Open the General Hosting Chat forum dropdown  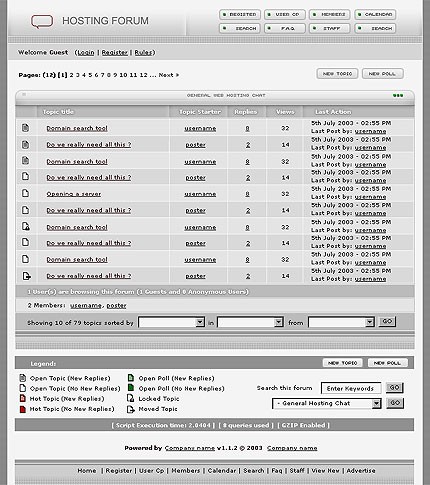[x=327, y=403]
